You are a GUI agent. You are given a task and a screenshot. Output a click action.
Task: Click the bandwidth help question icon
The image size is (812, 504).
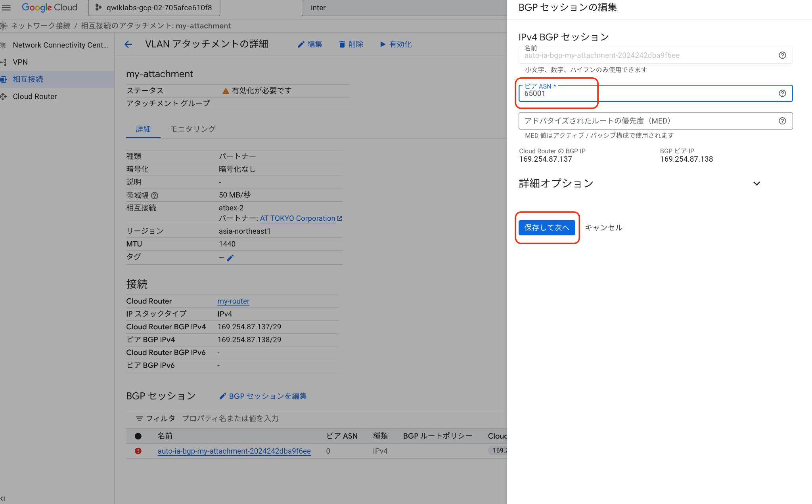[x=155, y=195]
